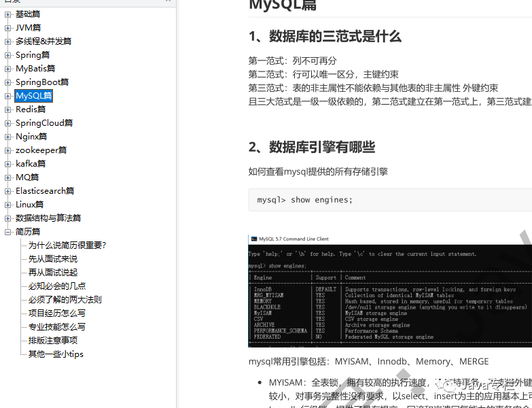This screenshot has width=532, height=408.
Task: Select MQ篇 in the outline
Action: (27, 177)
